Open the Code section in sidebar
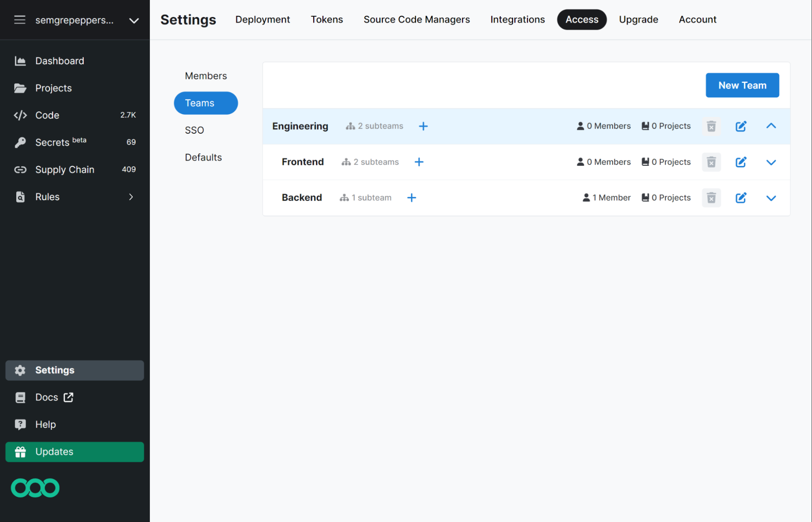The height and width of the screenshot is (522, 812). coord(47,115)
